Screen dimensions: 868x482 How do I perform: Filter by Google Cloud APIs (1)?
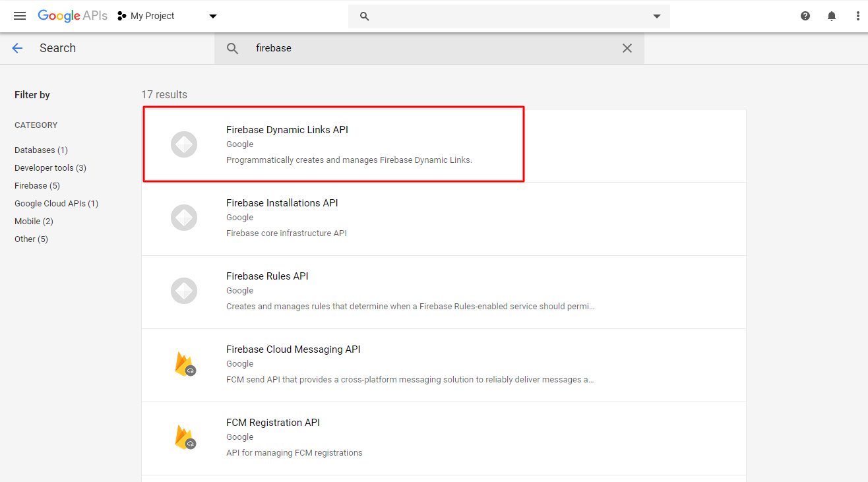(x=56, y=204)
